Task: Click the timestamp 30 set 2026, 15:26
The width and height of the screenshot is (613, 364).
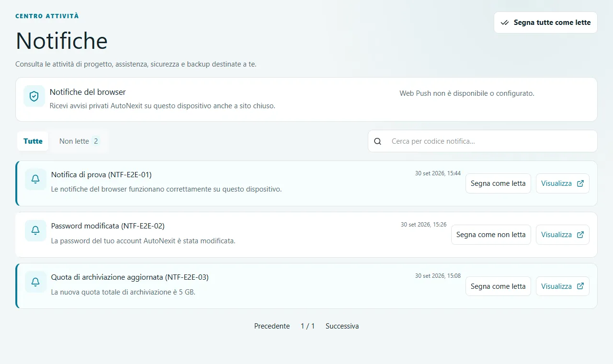Action: [x=423, y=224]
